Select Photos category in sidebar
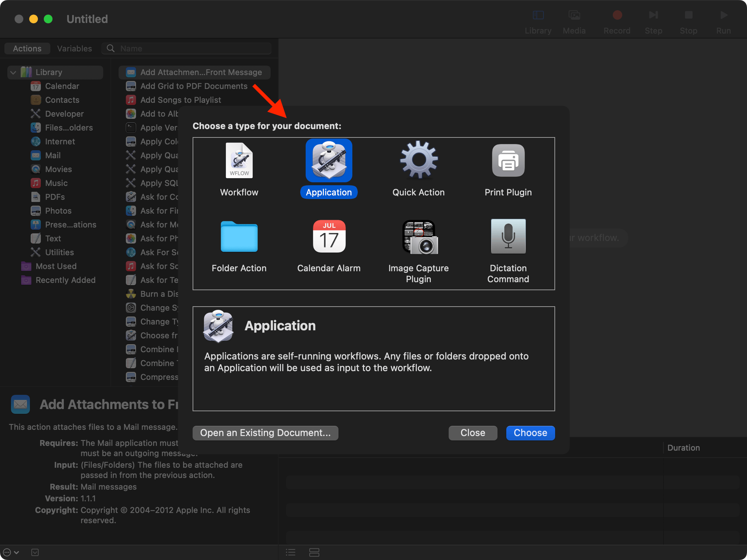747x560 pixels. tap(51, 211)
